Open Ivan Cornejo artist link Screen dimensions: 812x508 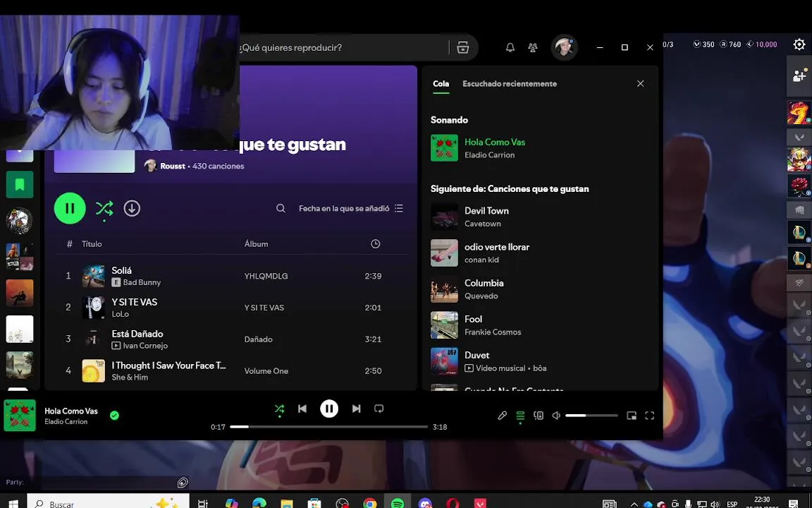(145, 346)
